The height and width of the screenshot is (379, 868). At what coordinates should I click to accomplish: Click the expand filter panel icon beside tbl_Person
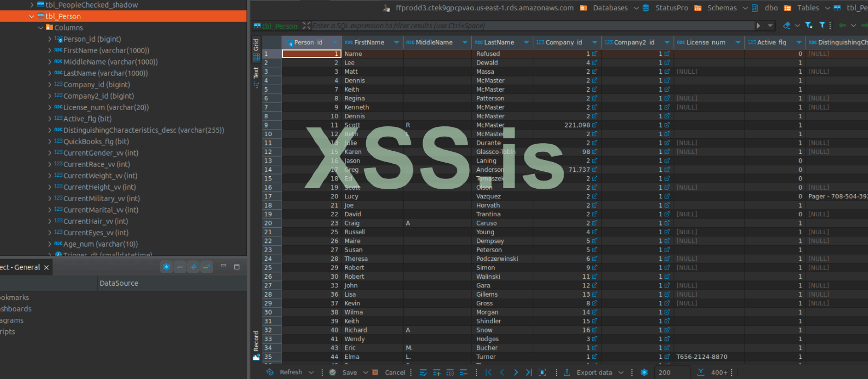(x=307, y=25)
